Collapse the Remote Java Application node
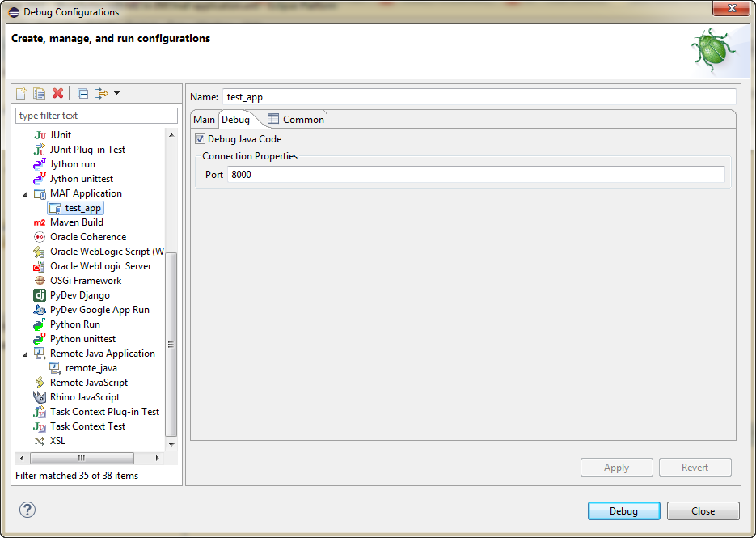Viewport: 756px width, 538px height. [25, 354]
